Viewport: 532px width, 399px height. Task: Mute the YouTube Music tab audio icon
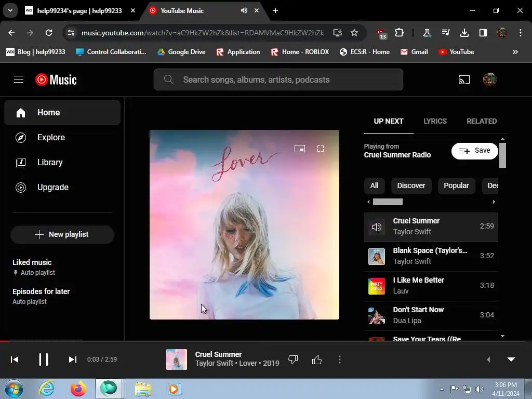tap(244, 10)
